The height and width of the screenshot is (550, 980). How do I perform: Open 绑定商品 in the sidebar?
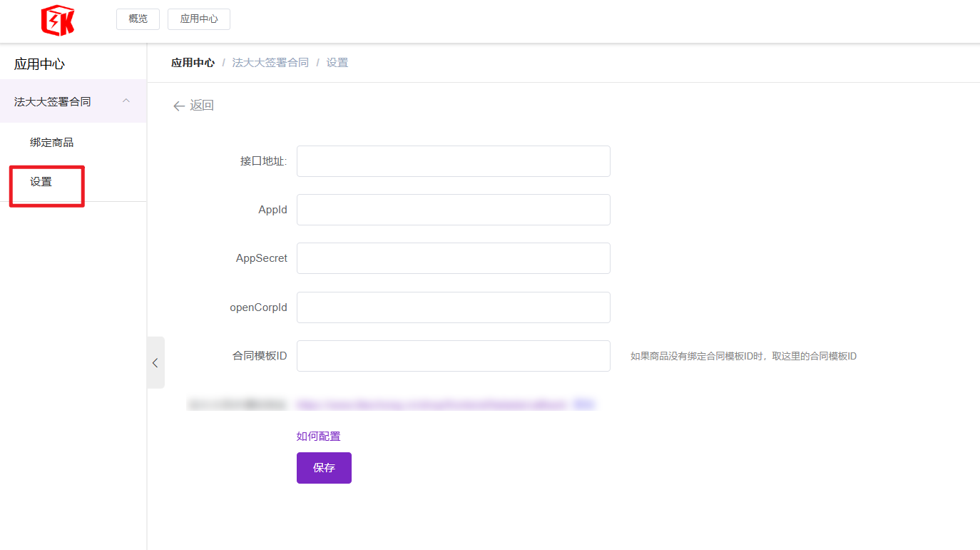(51, 143)
